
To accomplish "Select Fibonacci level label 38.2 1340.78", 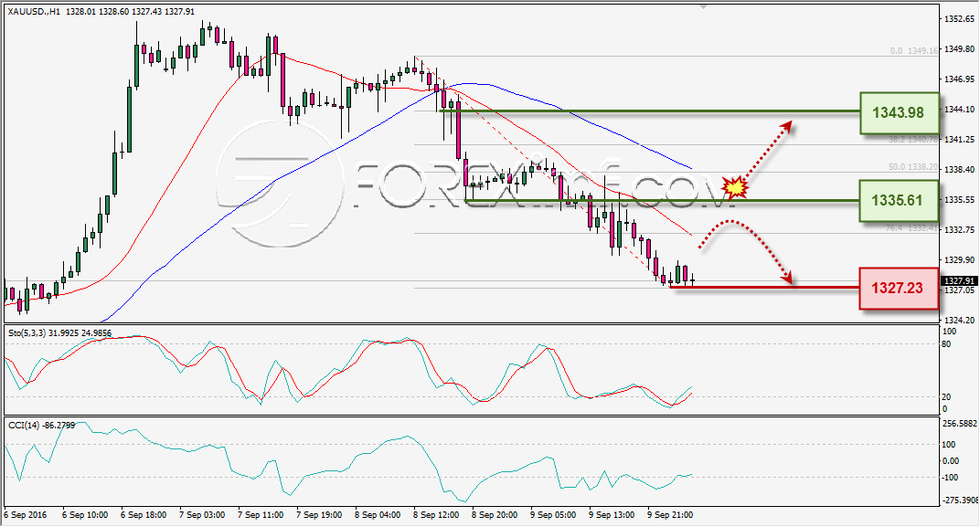I will pos(913,140).
